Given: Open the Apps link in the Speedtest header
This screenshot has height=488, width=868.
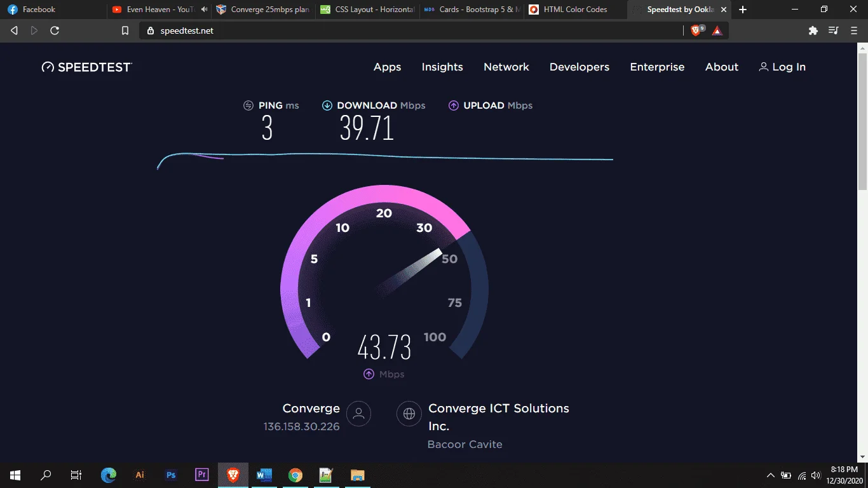Looking at the screenshot, I should pyautogui.click(x=388, y=67).
